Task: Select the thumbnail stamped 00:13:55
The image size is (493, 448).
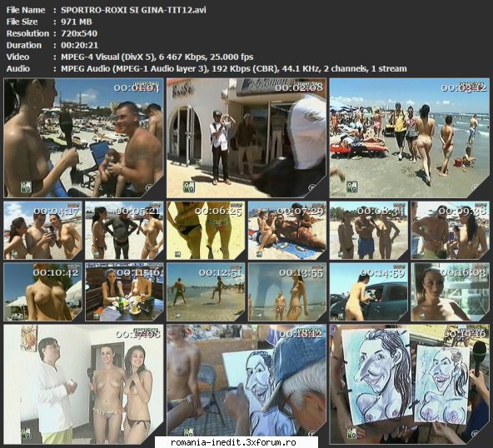Action: tap(287, 292)
